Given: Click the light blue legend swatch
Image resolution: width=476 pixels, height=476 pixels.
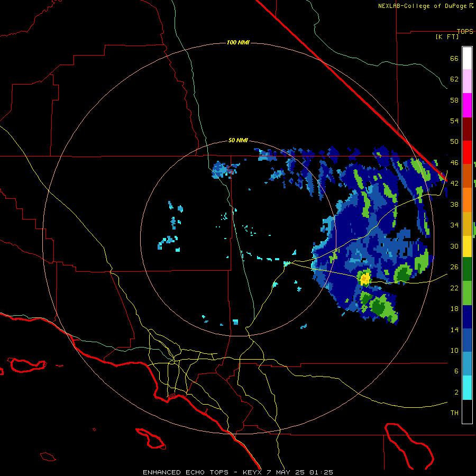Looking at the screenshot, I should [467, 364].
